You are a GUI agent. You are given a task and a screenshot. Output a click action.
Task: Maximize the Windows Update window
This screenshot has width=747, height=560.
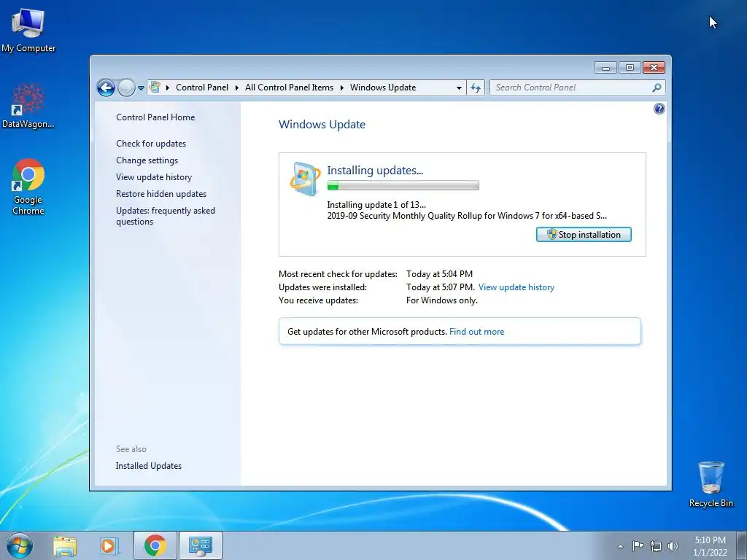(x=630, y=68)
